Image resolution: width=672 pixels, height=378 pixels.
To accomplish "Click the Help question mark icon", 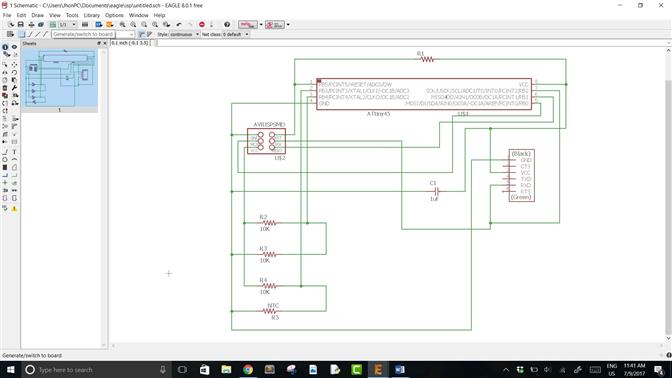I will pyautogui.click(x=227, y=24).
